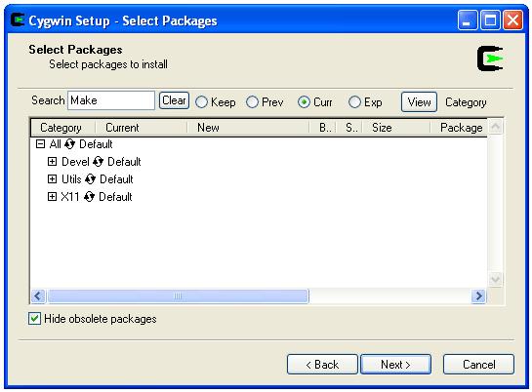The width and height of the screenshot is (532, 392).
Task: Uncheck Hide obsolete packages checkbox
Action: (x=34, y=319)
